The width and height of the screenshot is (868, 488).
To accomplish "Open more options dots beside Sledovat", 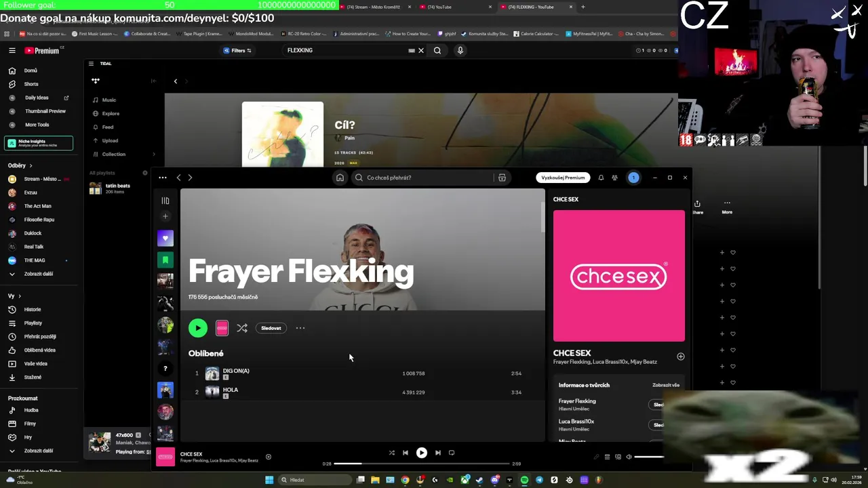I will (300, 328).
